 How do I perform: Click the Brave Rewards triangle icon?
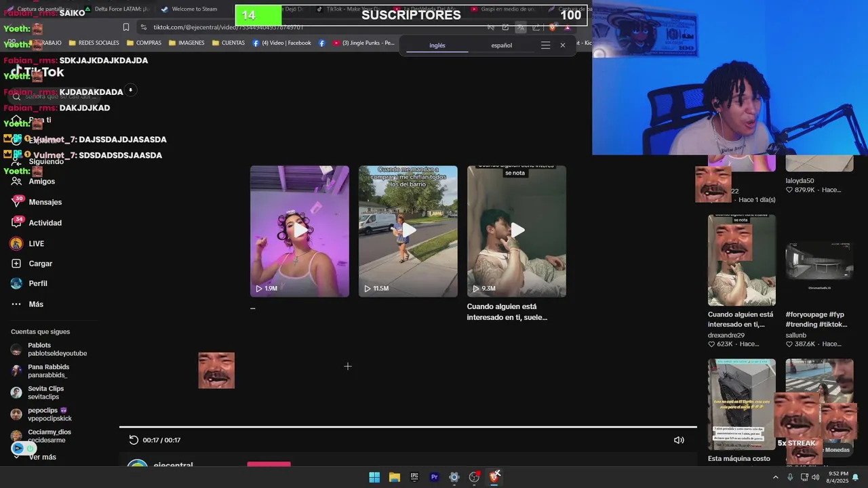(x=568, y=27)
